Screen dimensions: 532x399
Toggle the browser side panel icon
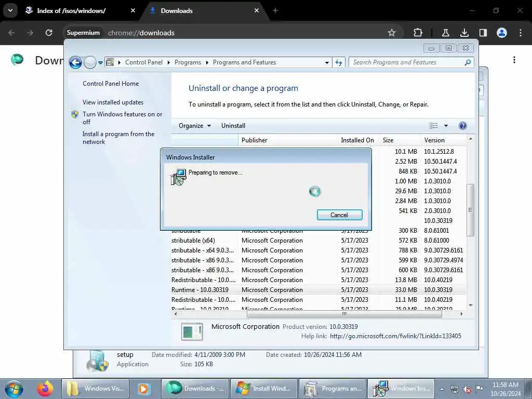pos(483,33)
